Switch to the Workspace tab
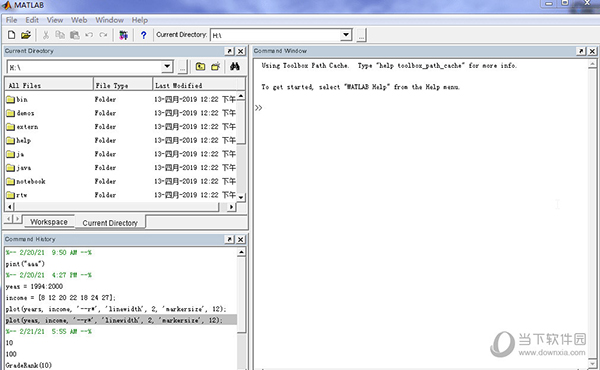 [x=49, y=222]
